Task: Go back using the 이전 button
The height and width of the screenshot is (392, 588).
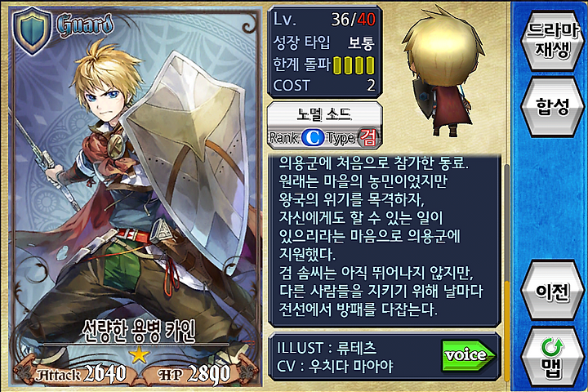Action: (552, 291)
